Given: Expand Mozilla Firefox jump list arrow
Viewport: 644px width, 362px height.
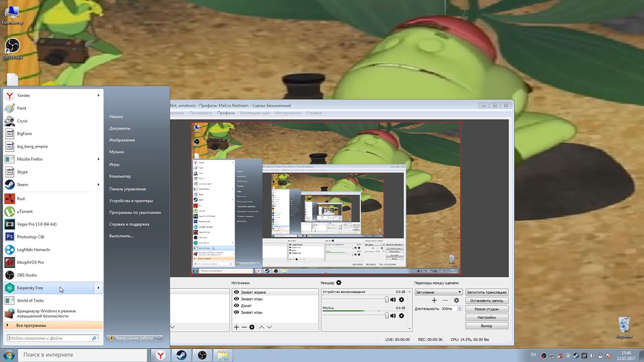Looking at the screenshot, I should point(99,159).
